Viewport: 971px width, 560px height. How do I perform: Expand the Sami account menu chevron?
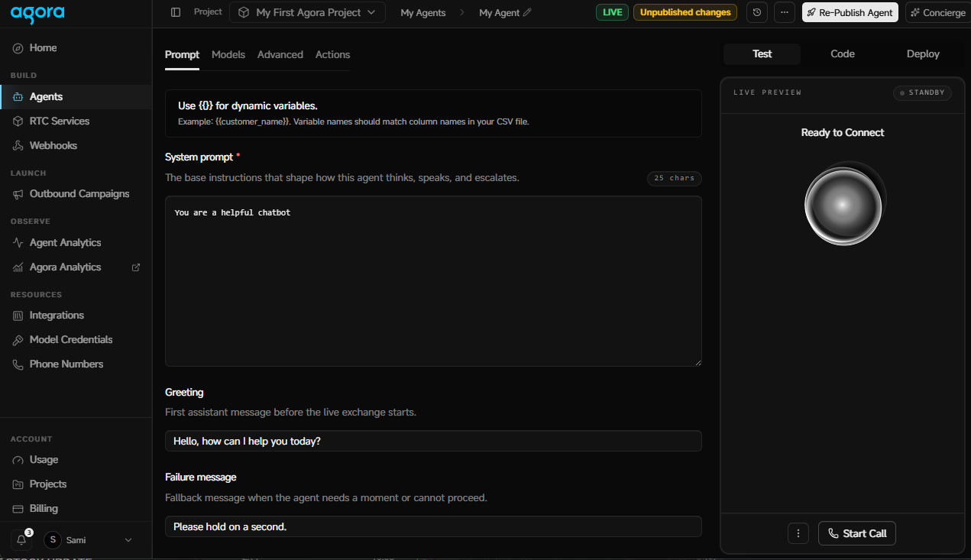coord(128,540)
